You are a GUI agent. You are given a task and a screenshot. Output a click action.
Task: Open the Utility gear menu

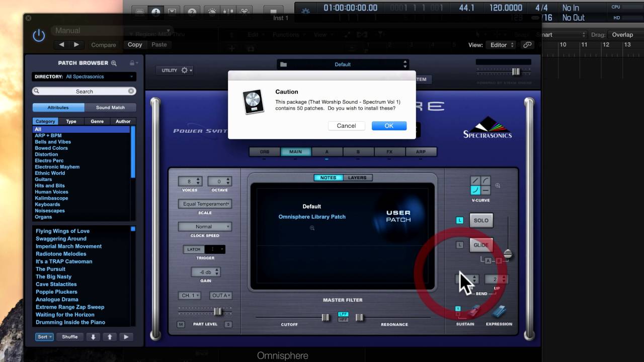point(175,70)
